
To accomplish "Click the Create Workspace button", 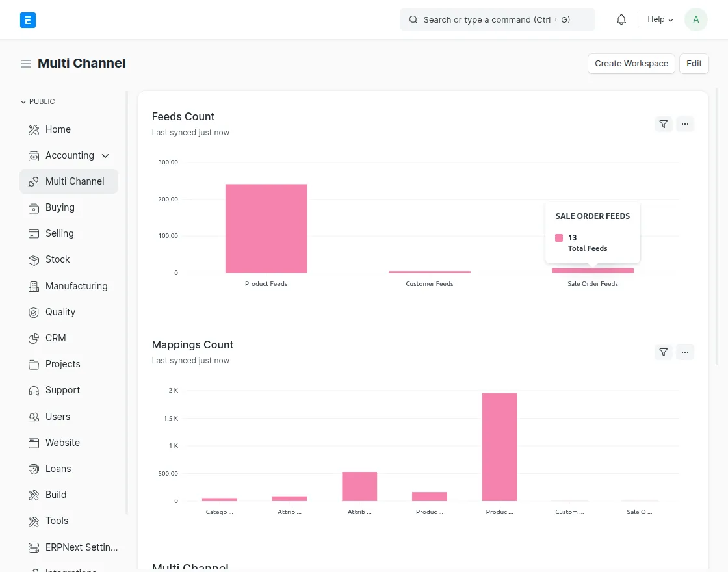I will tap(631, 64).
